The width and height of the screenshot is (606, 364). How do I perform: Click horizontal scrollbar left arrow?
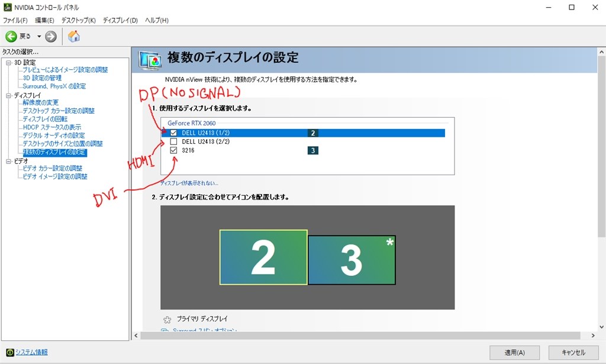pos(136,336)
